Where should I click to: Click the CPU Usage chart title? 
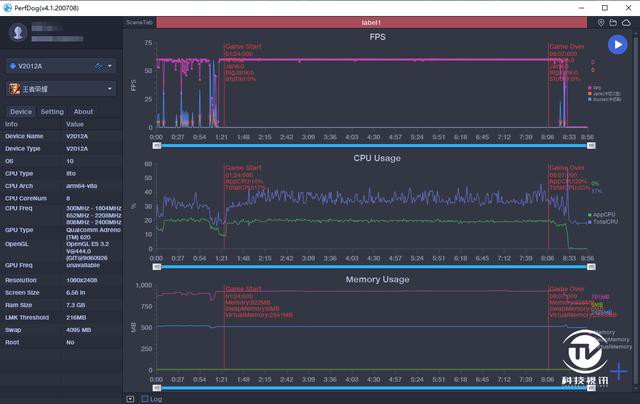pyautogui.click(x=377, y=158)
